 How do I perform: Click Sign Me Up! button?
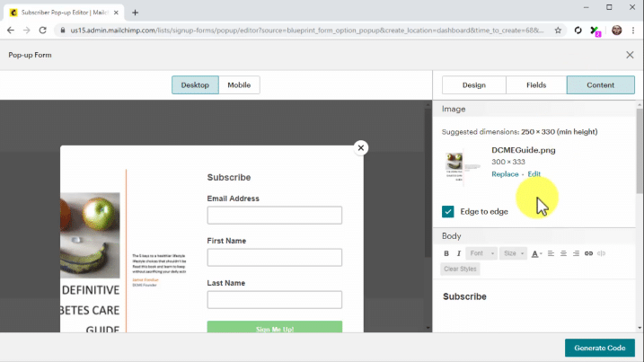click(274, 327)
